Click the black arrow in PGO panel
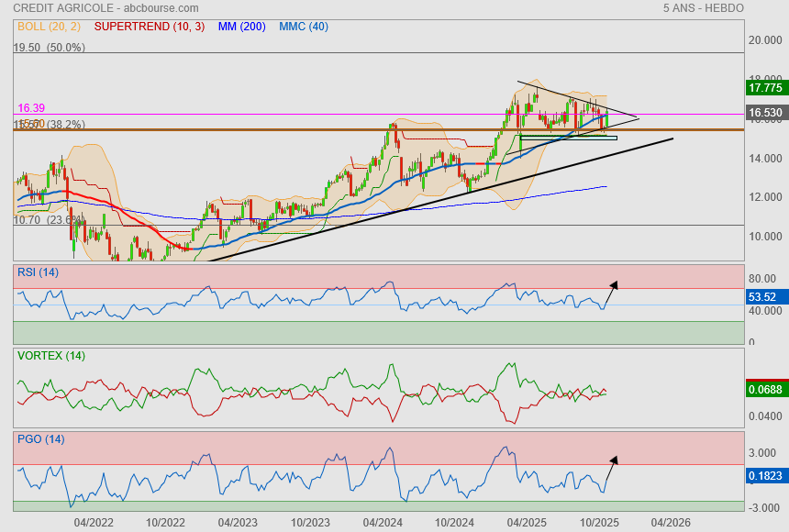The image size is (789, 532). coord(611,466)
